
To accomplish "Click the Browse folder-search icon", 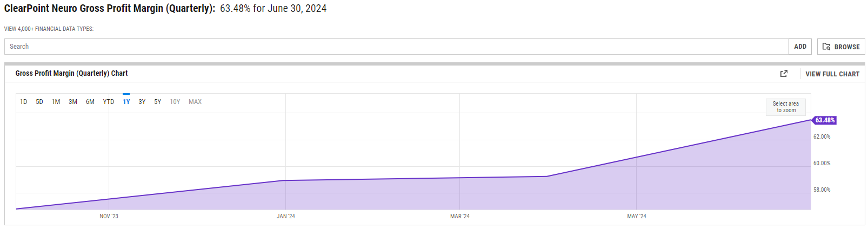I will click(x=826, y=47).
